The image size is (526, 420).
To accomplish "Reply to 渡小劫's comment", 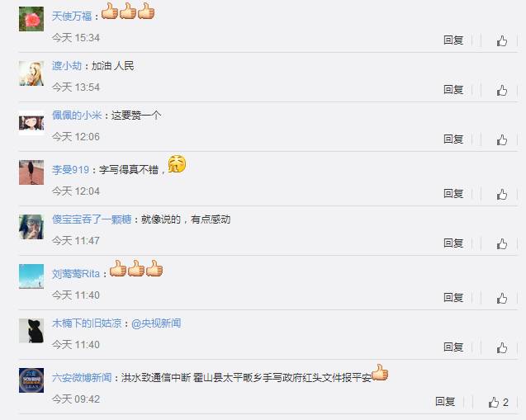I will coord(453,89).
